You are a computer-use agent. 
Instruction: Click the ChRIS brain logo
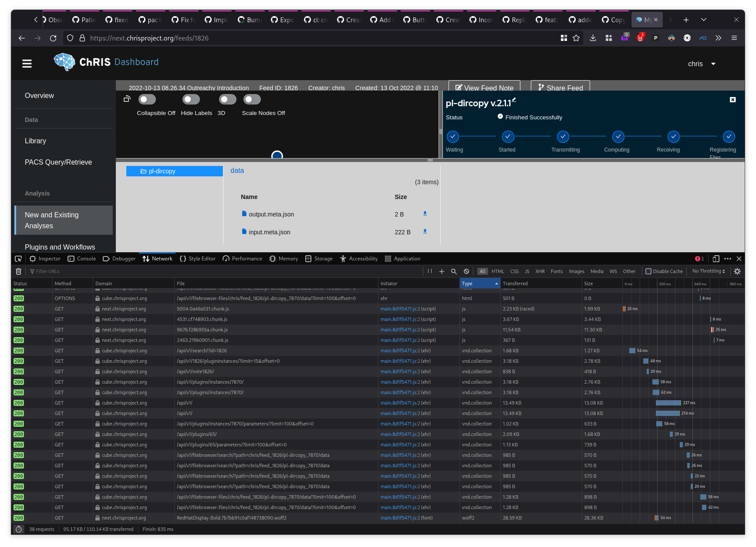64,62
